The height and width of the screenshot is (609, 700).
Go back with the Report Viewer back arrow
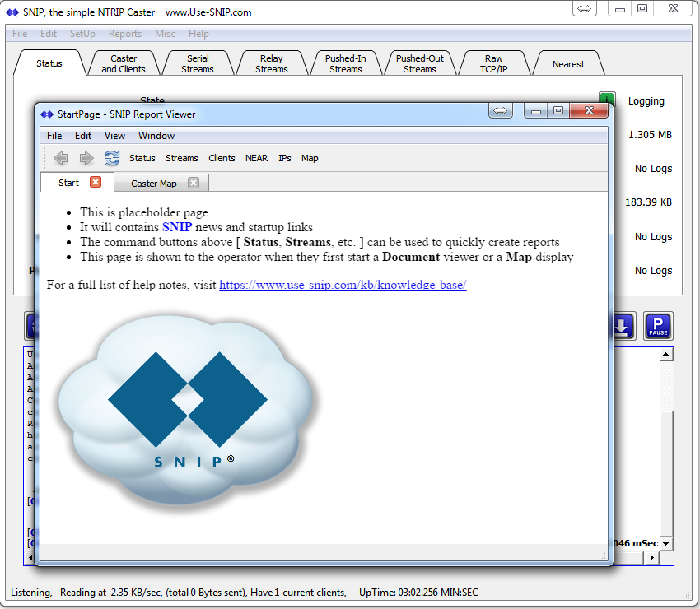pos(61,158)
